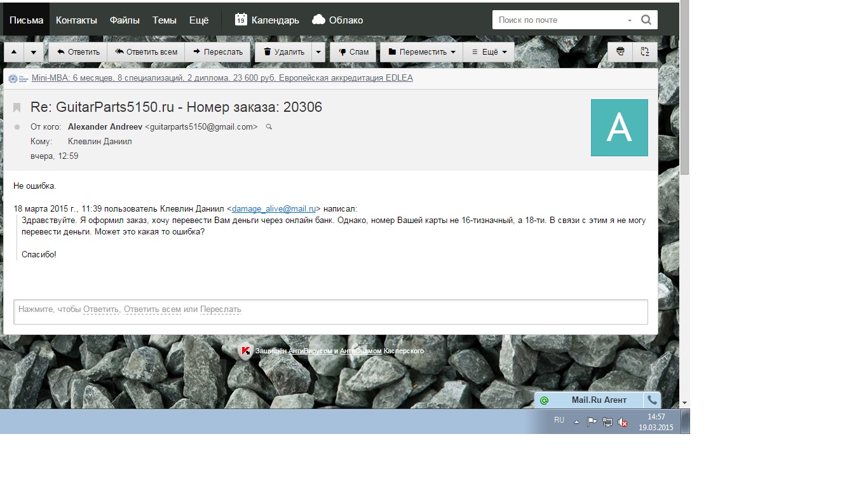This screenshot has width=868, height=488.
Task: Show hidden tray icons arrow
Action: coord(576,422)
